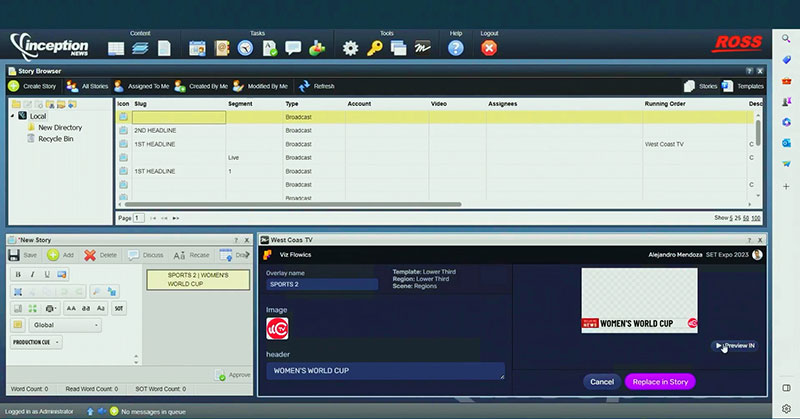This screenshot has height=419, width=800.
Task: Open the PRODUCTION CUE dropdown
Action: (36, 342)
